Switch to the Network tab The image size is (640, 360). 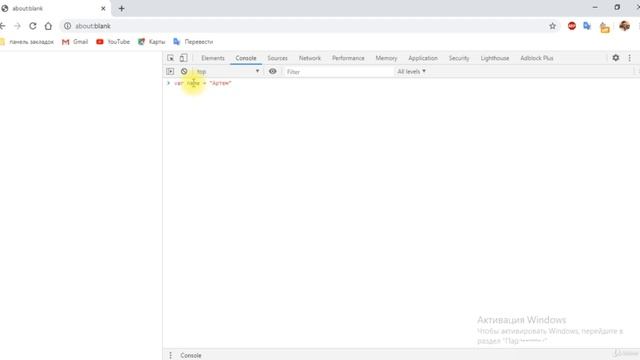[310, 58]
